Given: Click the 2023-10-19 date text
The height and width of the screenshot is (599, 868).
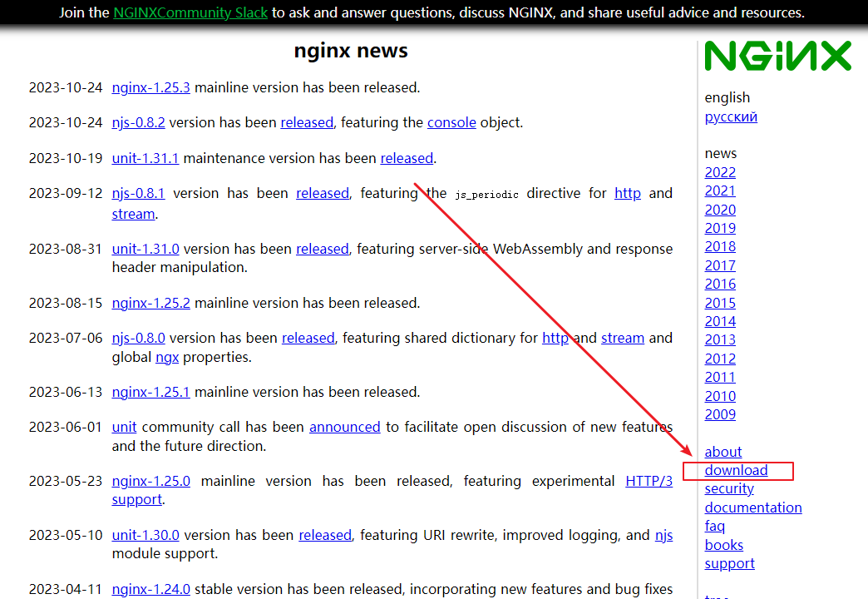Looking at the screenshot, I should 66,158.
